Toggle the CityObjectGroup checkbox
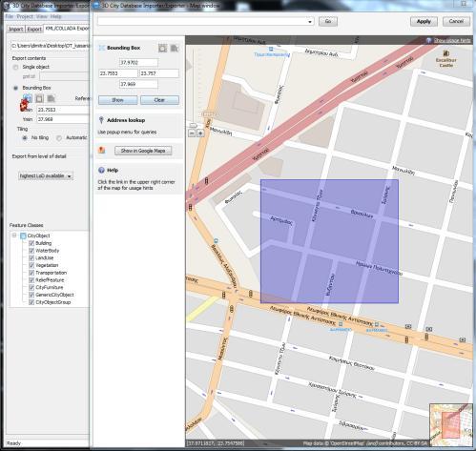Viewport: 476px width, 451px height. tap(31, 302)
